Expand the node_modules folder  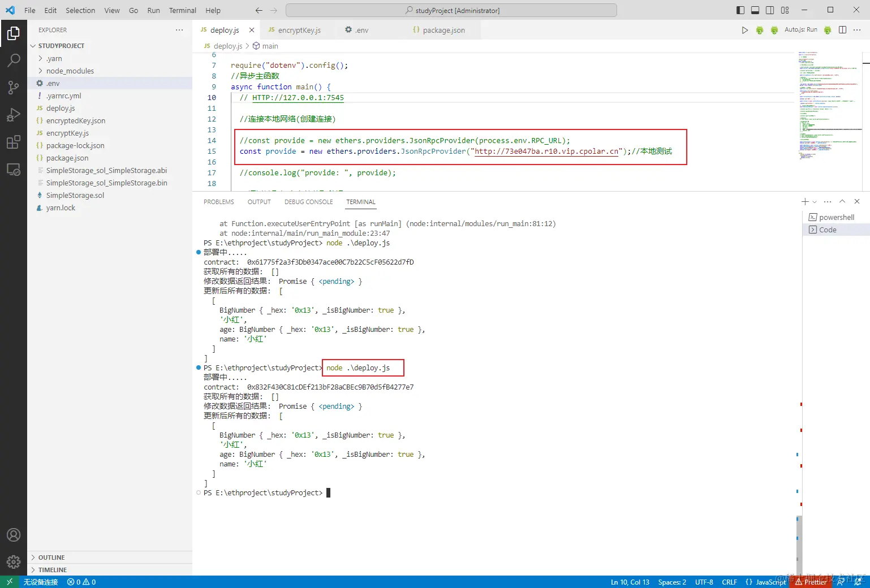point(110,71)
